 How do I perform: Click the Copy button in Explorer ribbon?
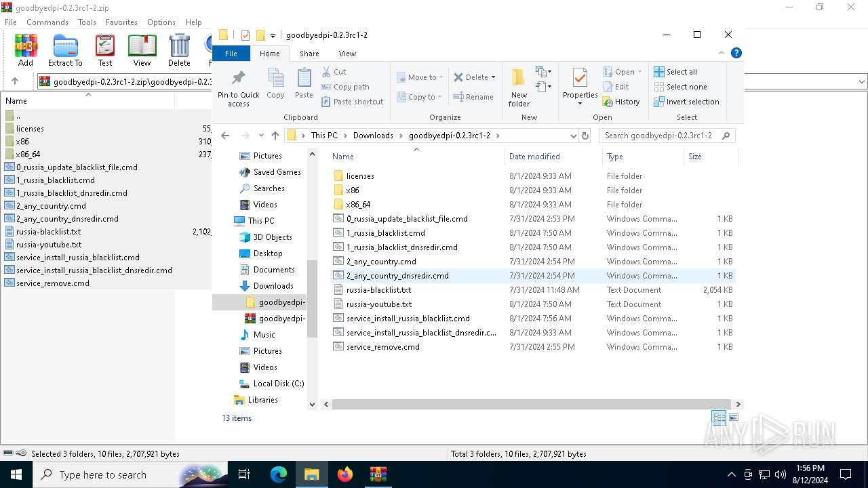click(275, 84)
